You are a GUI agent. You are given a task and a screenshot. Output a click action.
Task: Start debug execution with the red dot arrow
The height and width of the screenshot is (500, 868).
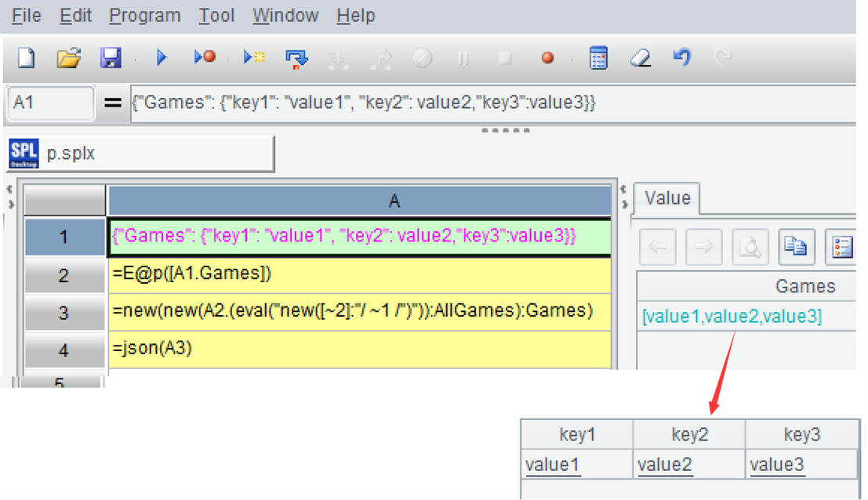click(x=205, y=57)
